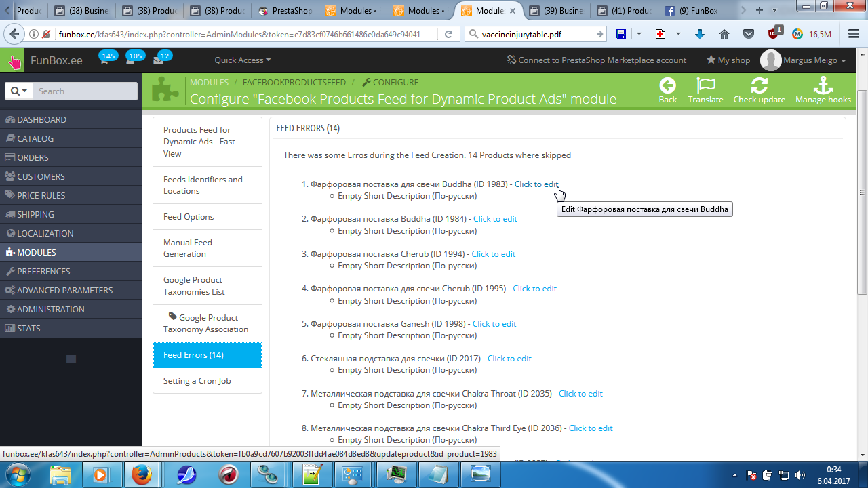Select the Manual Feed Generation tab
Viewport: 868px width, 488px height.
(x=208, y=248)
